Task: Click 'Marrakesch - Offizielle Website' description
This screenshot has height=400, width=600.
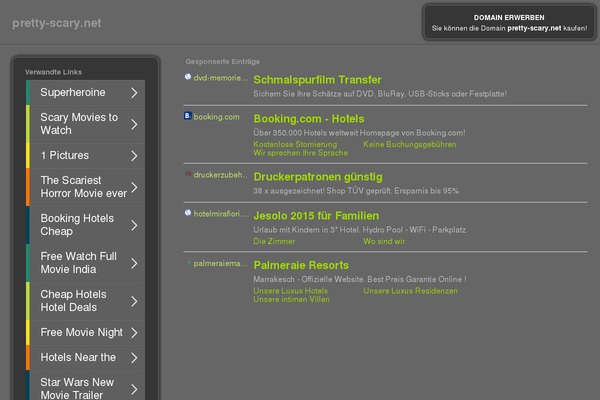Action: (360, 279)
